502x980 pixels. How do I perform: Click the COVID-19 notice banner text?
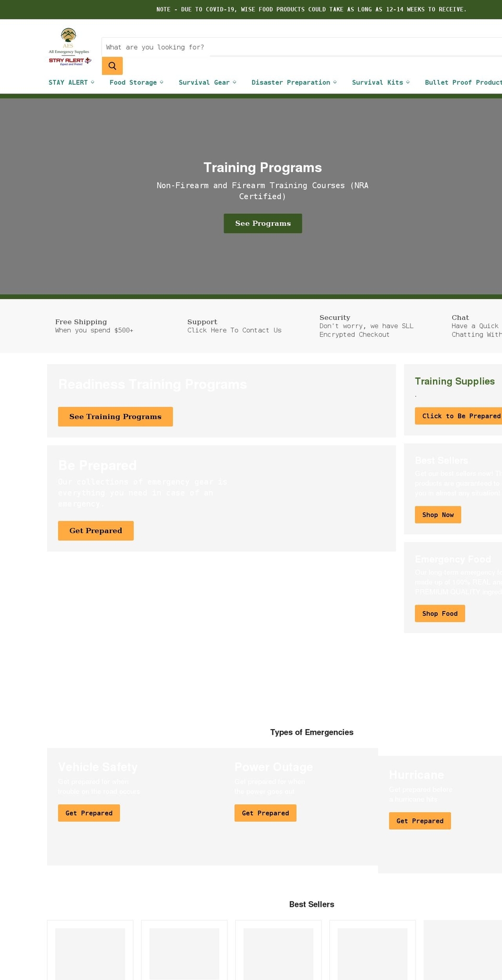(x=311, y=9)
